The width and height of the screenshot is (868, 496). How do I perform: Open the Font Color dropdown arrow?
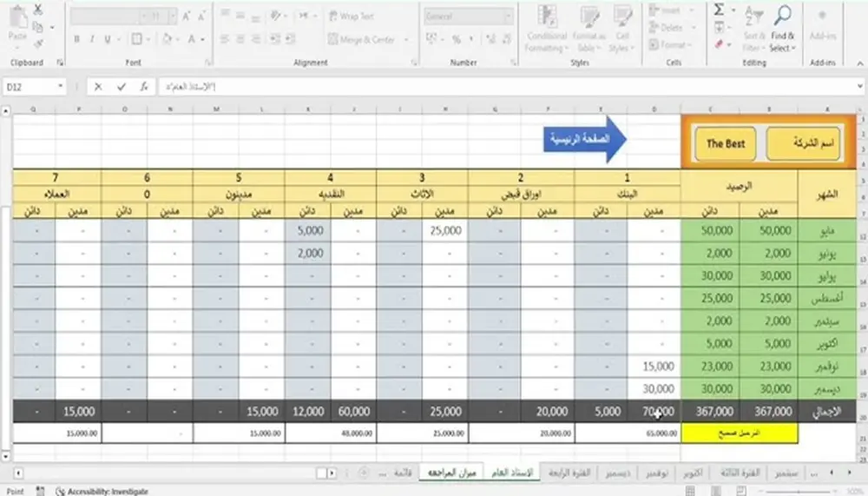click(202, 40)
